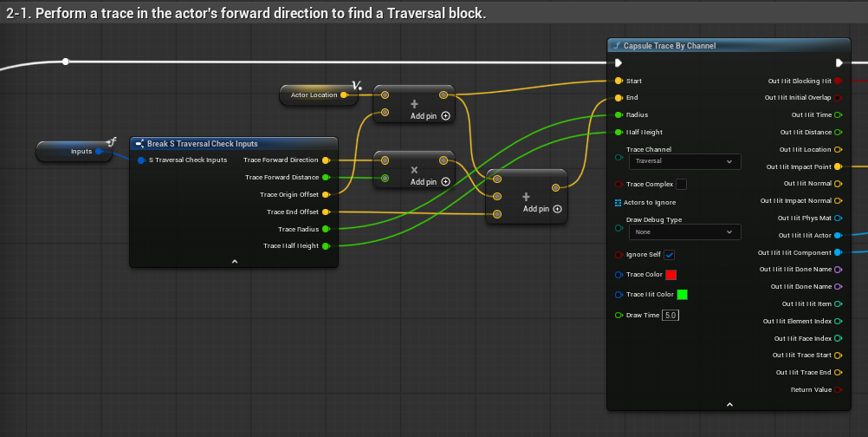Click the Ignore Self input pin
868x437 pixels.
(x=619, y=255)
